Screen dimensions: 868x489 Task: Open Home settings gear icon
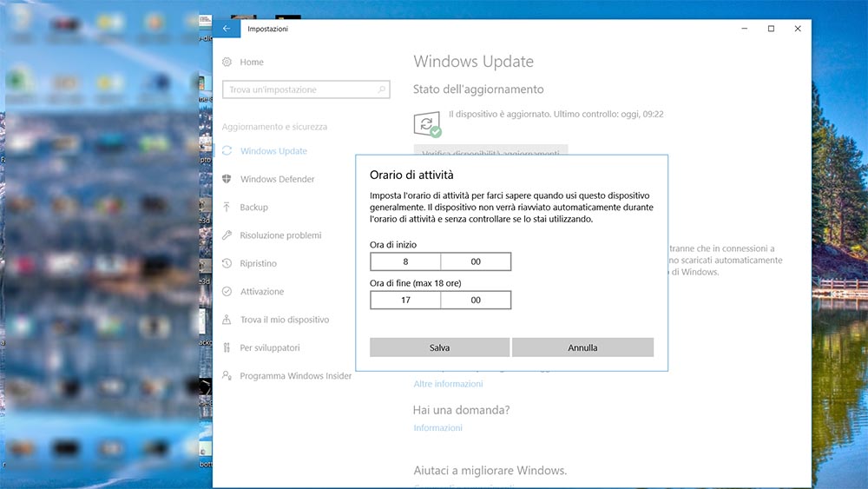coord(227,62)
